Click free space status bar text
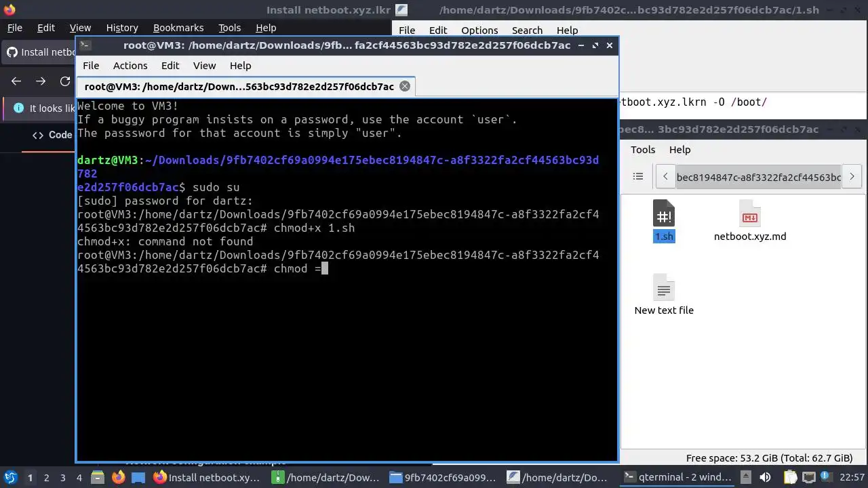868x488 pixels. tap(769, 458)
